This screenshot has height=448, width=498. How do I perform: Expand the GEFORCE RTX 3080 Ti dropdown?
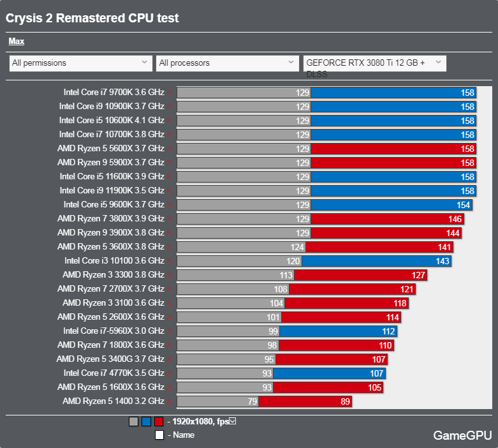point(375,63)
